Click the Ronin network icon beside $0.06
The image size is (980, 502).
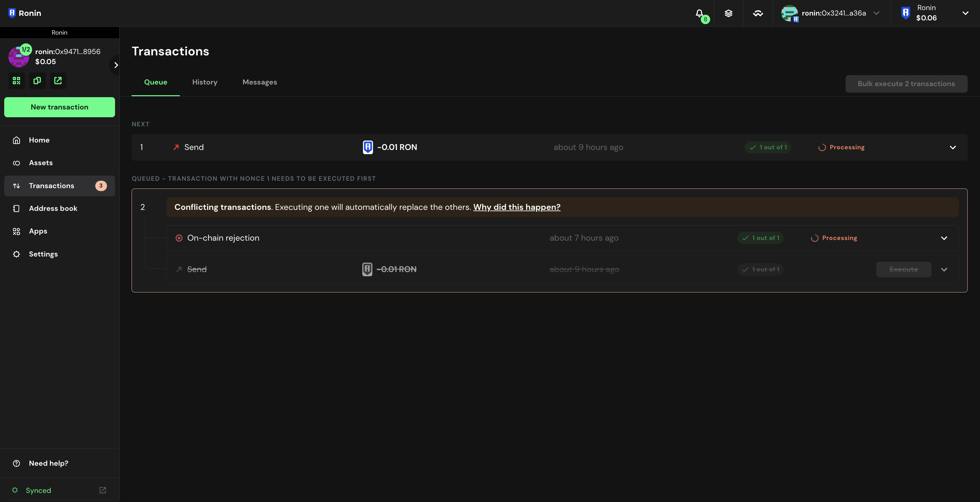[905, 13]
